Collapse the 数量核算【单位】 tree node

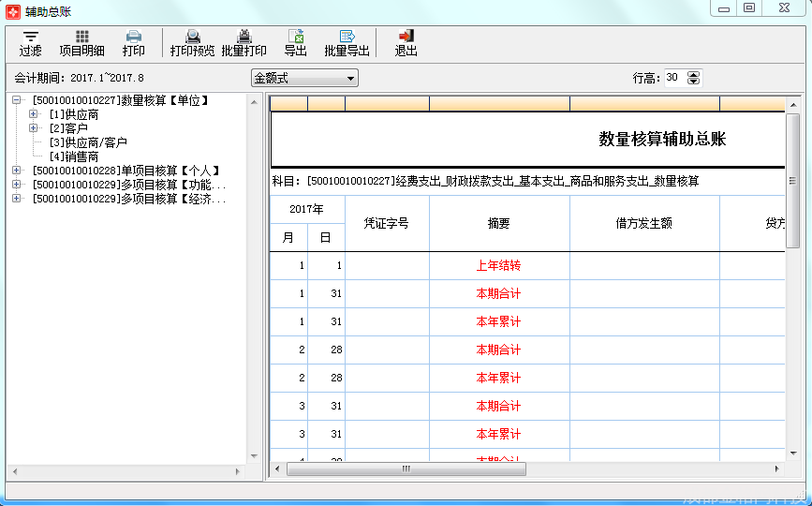(x=16, y=100)
